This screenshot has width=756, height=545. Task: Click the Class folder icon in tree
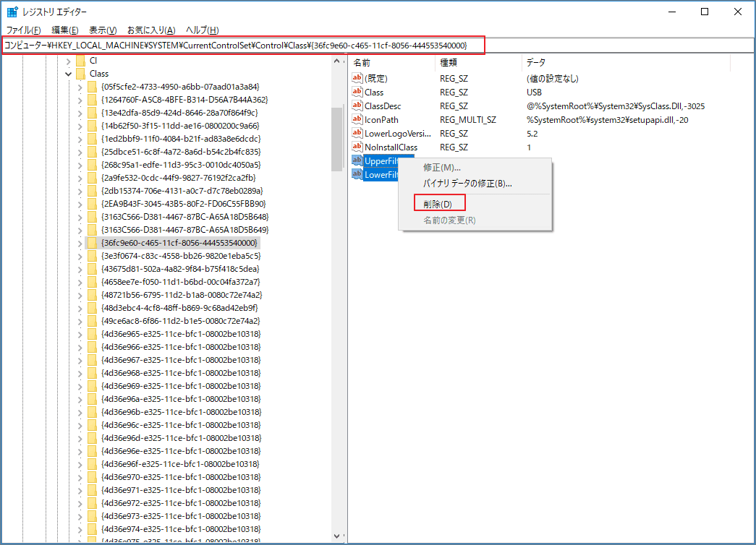click(80, 74)
